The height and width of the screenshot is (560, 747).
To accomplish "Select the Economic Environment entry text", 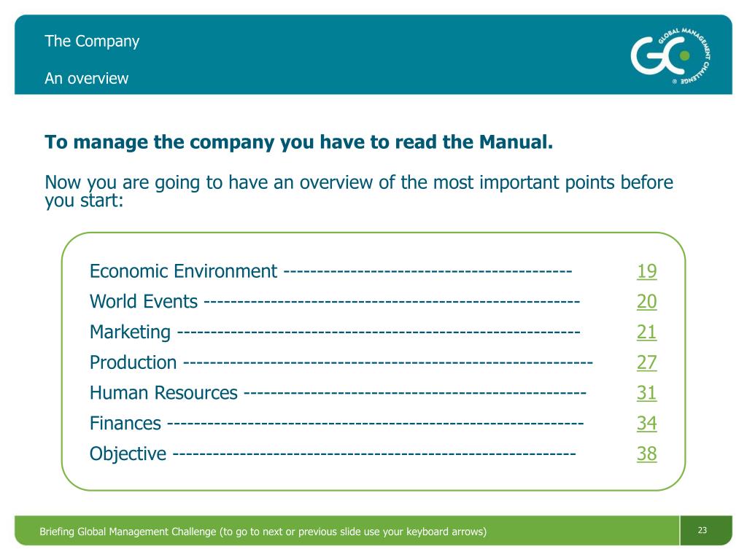I will pos(183,271).
